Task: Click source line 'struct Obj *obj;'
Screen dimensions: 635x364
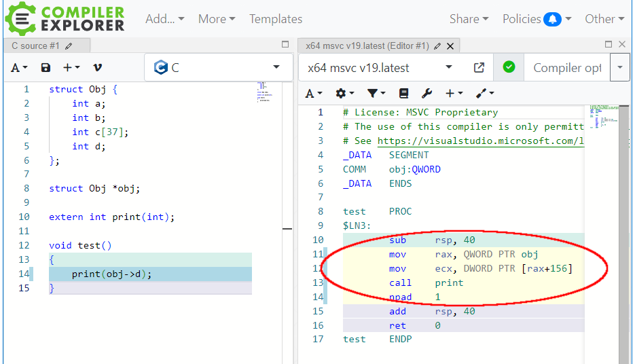Action: click(94, 188)
